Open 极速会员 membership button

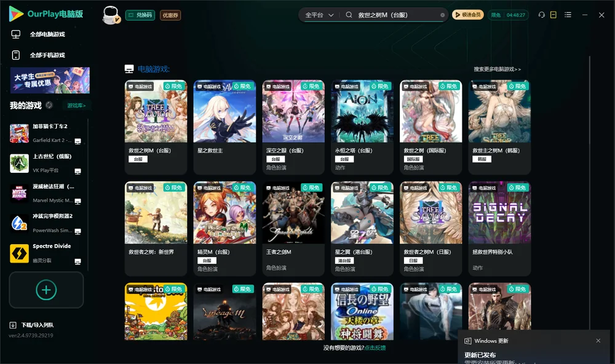point(468,15)
